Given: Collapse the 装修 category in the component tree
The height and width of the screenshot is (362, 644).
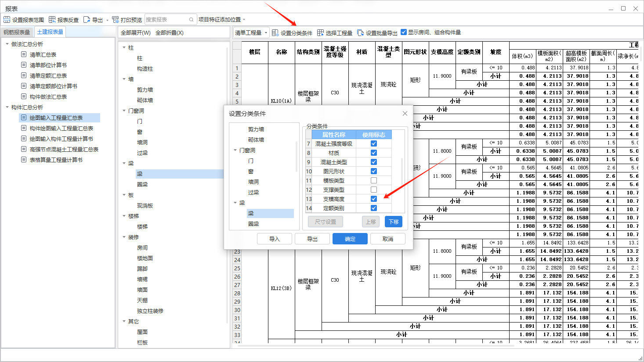Looking at the screenshot, I should [124, 237].
